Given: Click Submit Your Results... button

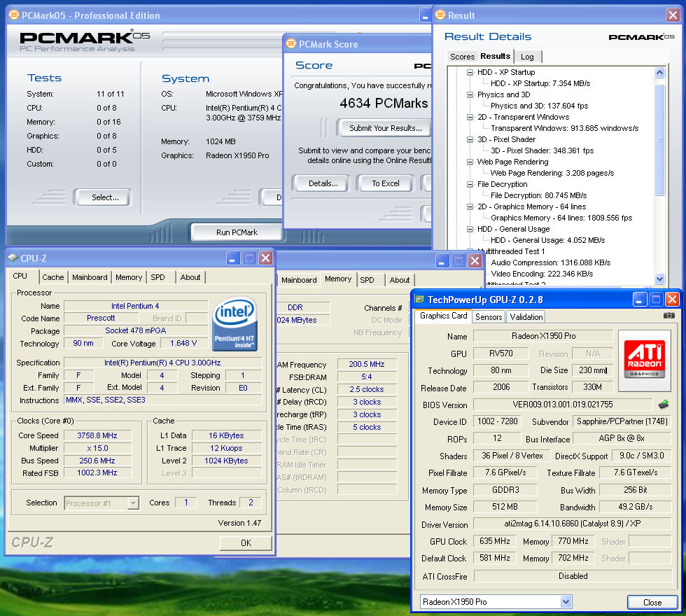Looking at the screenshot, I should click(x=386, y=128).
